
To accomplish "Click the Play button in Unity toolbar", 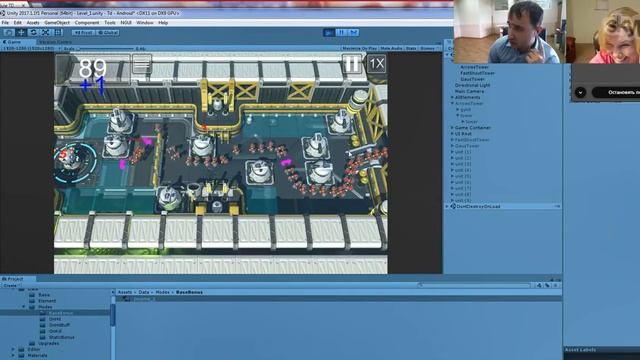I will (x=329, y=32).
